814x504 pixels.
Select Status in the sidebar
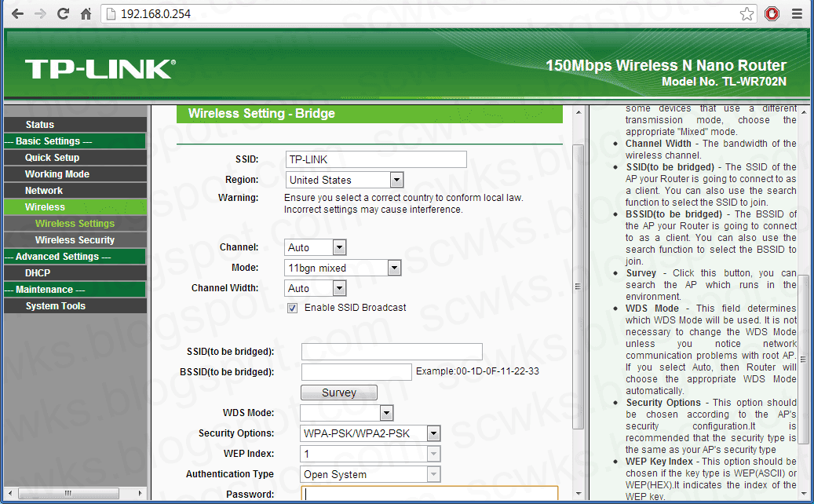tap(75, 124)
